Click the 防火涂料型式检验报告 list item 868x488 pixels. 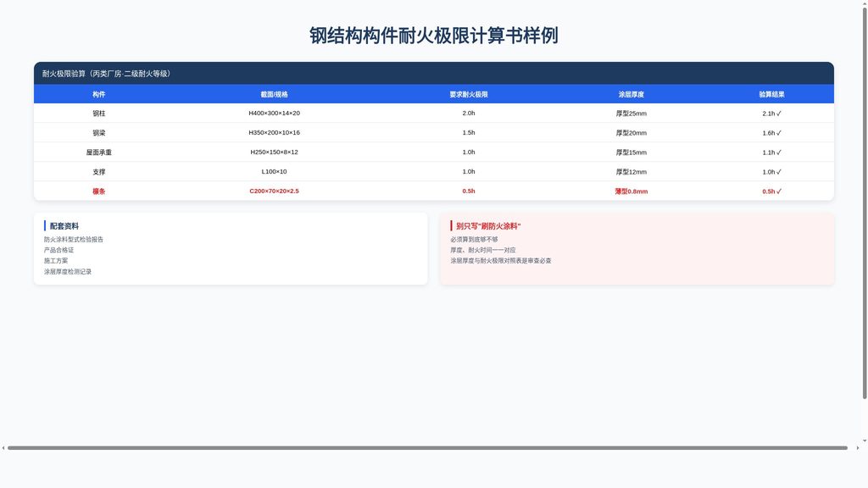[74, 240]
